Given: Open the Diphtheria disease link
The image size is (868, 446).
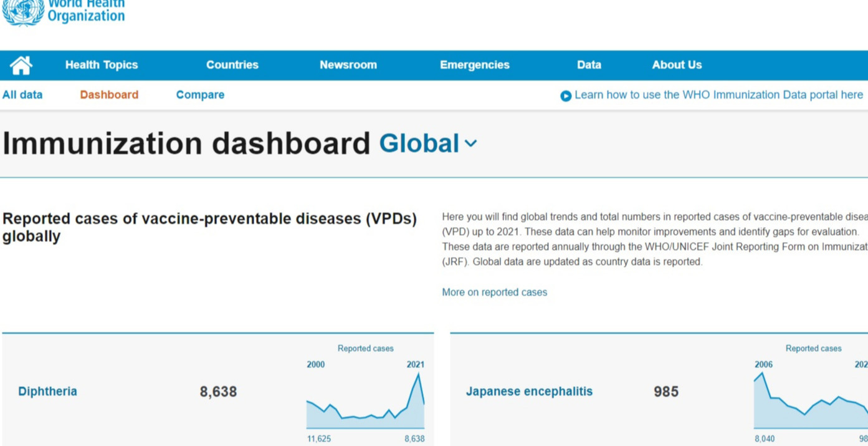Looking at the screenshot, I should (47, 392).
